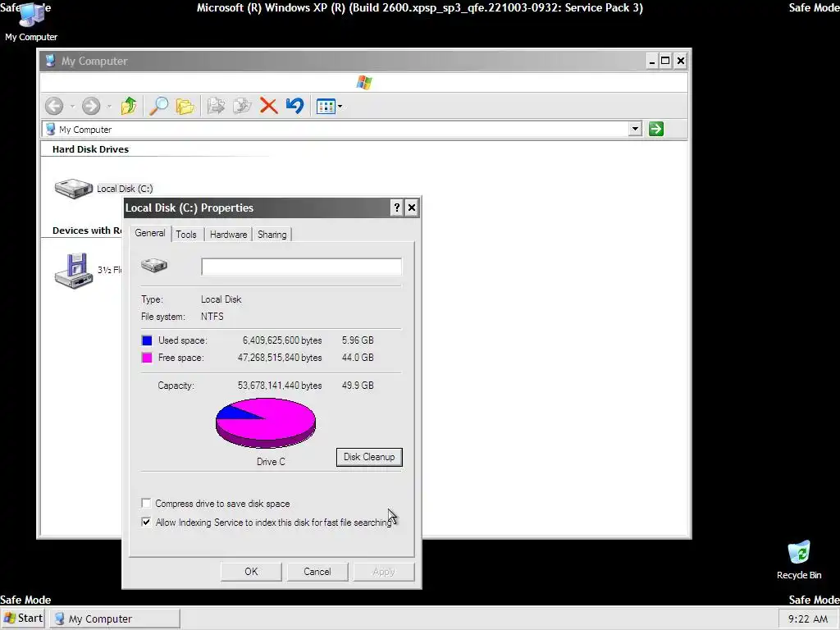The width and height of the screenshot is (840, 630).
Task: Click the 6,409,625,600 bytes used value
Action: pos(282,340)
